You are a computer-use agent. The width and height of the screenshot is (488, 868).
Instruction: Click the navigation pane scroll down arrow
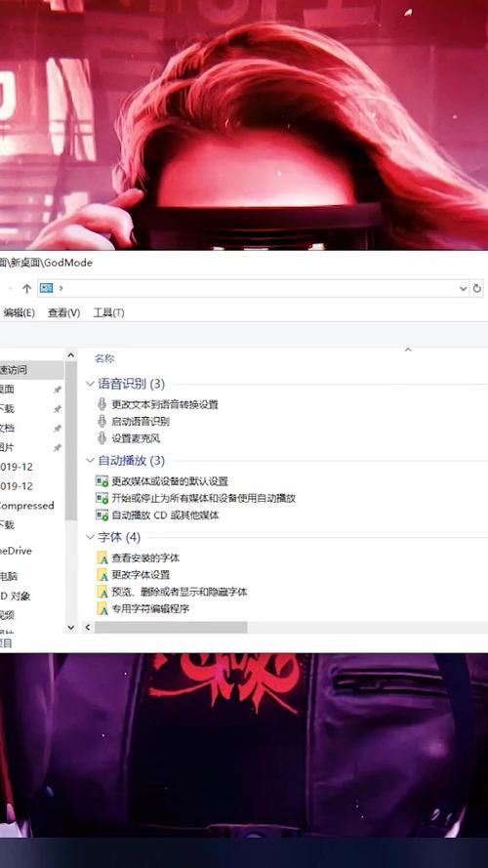(x=71, y=627)
